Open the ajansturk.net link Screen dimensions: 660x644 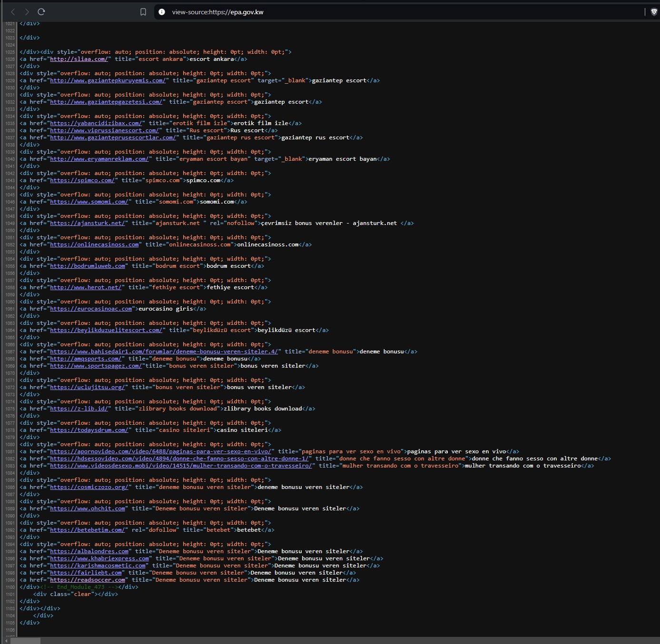tap(88, 223)
